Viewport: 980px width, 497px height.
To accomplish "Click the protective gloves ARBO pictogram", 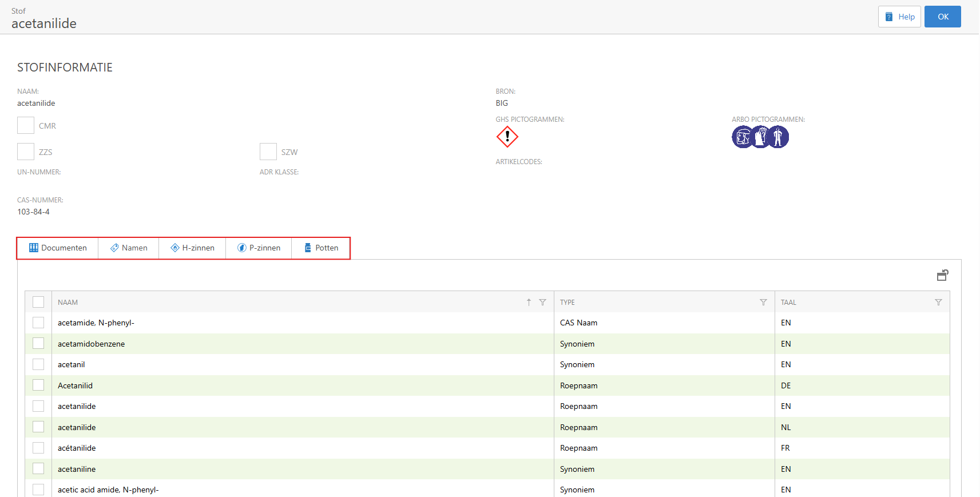I will 761,137.
